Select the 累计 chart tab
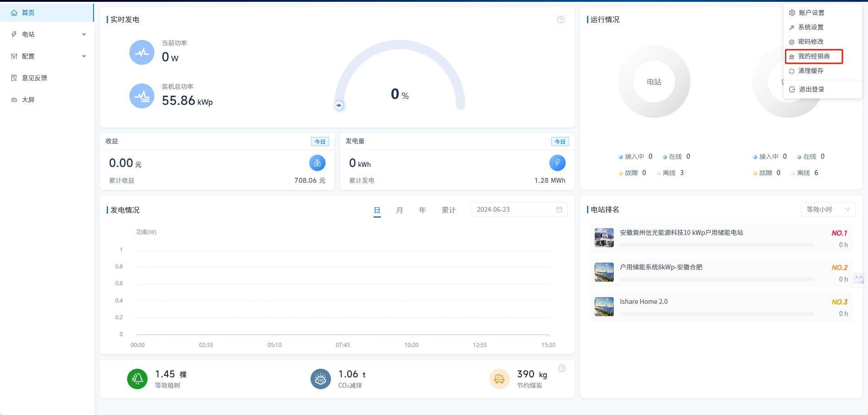868x415 pixels. tap(449, 210)
